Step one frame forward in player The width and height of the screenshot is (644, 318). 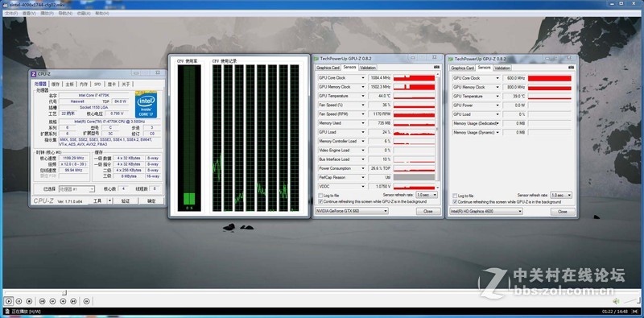click(86, 302)
